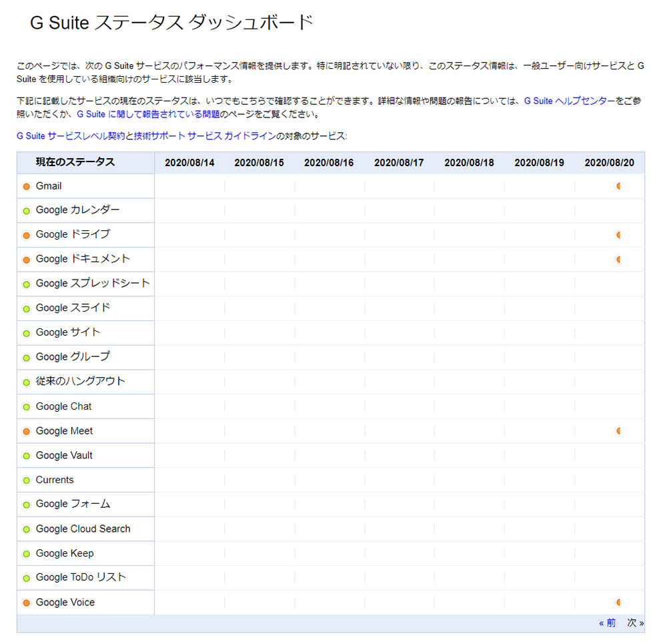667x644 pixels.
Task: Click the orange status dot beside Gmail
Action: 27,186
